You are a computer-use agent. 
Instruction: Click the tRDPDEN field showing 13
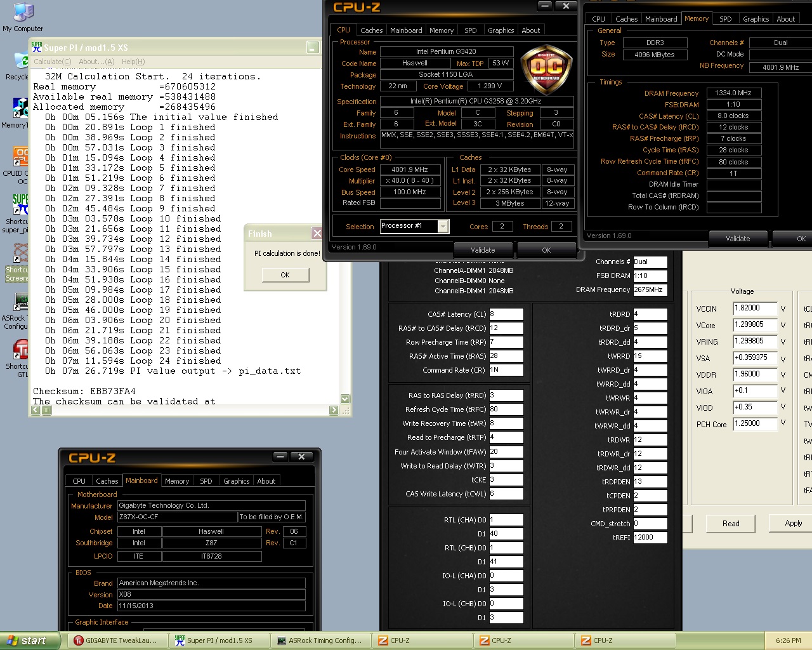tap(650, 482)
